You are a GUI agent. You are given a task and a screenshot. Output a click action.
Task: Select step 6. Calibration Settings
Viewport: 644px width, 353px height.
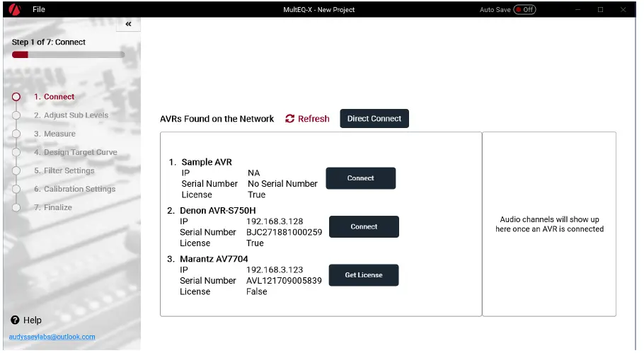[75, 189]
